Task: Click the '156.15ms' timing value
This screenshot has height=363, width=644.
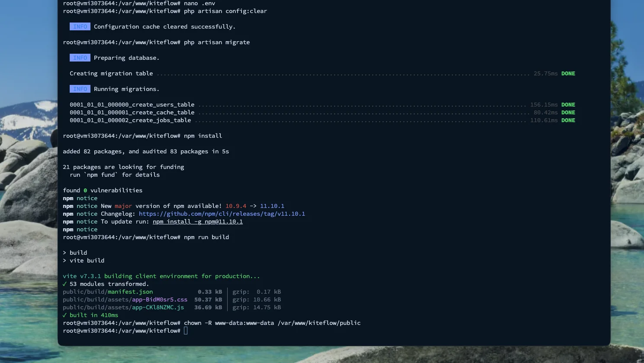Action: (x=544, y=104)
